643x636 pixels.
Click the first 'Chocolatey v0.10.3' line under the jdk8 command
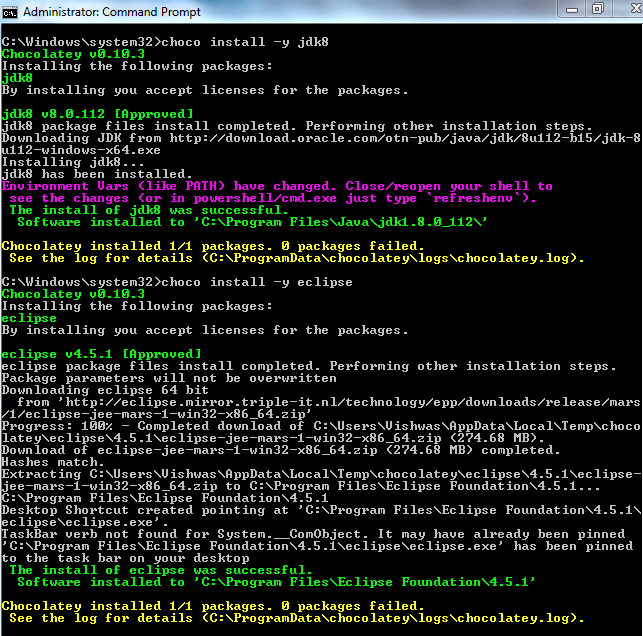(73, 54)
